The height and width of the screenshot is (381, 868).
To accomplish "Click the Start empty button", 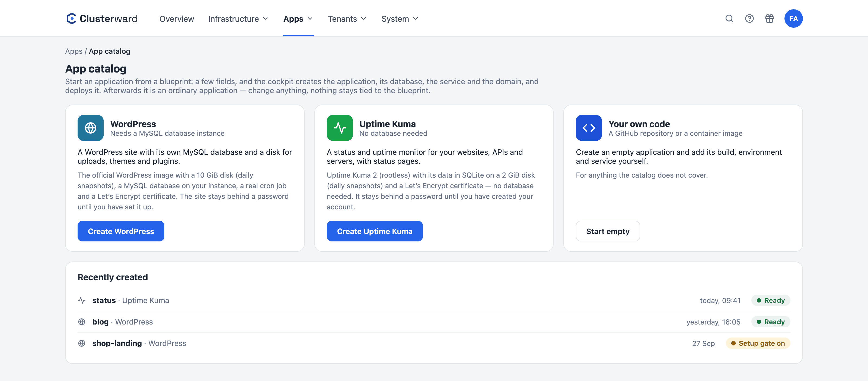I will [608, 231].
